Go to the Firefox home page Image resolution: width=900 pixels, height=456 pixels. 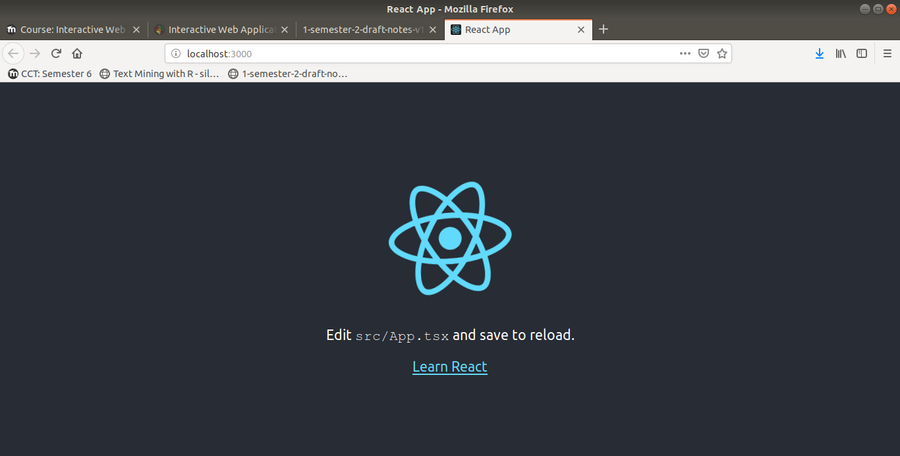tap(77, 53)
